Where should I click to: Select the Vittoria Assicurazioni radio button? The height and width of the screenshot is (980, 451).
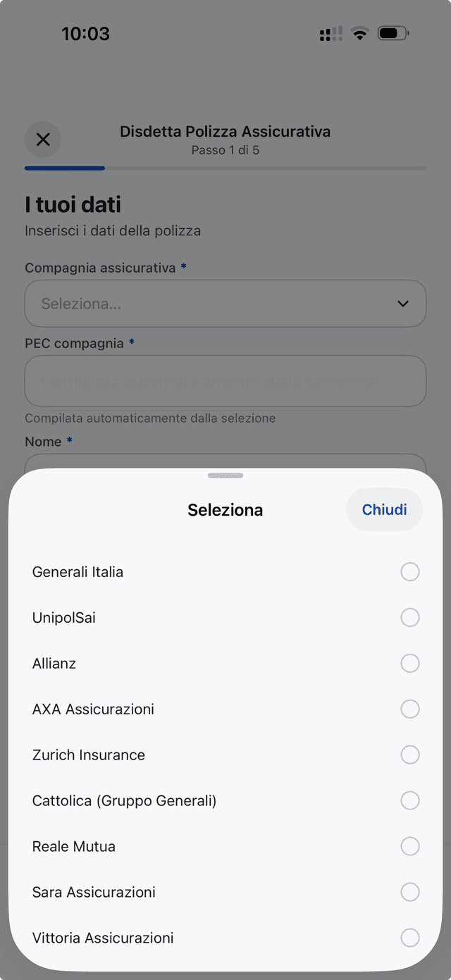tap(410, 938)
